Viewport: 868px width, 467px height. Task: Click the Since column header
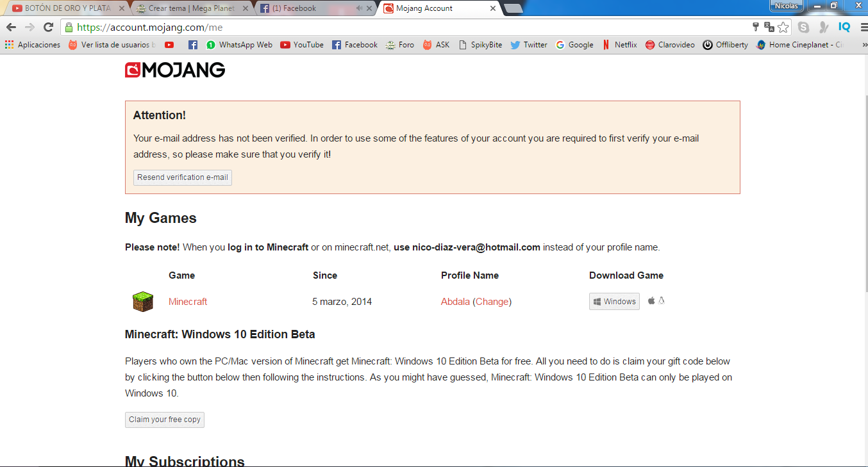[325, 275]
